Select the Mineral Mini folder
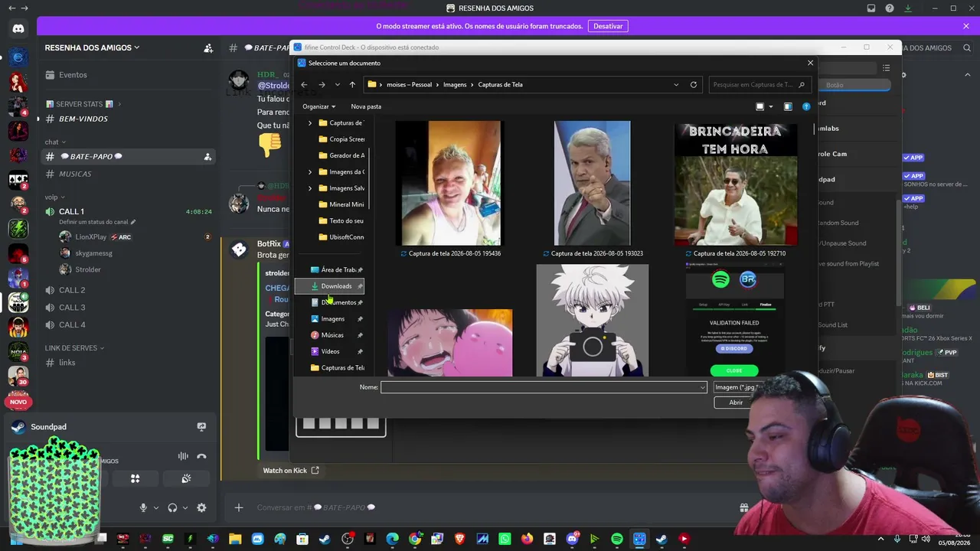980x551 pixels. coord(341,204)
